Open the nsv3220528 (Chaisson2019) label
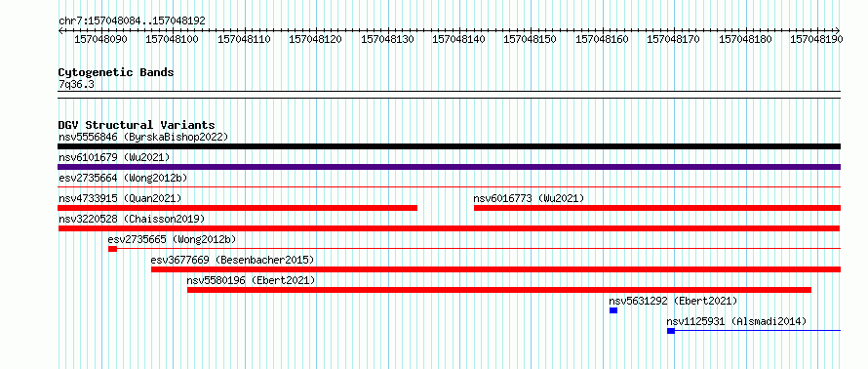Screen dimensions: 868x369 (132, 219)
